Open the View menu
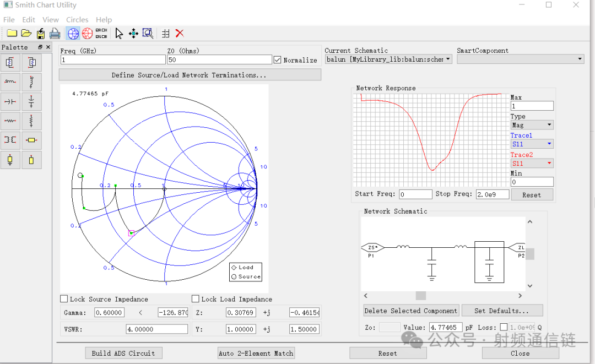This screenshot has width=595, height=364. [51, 20]
